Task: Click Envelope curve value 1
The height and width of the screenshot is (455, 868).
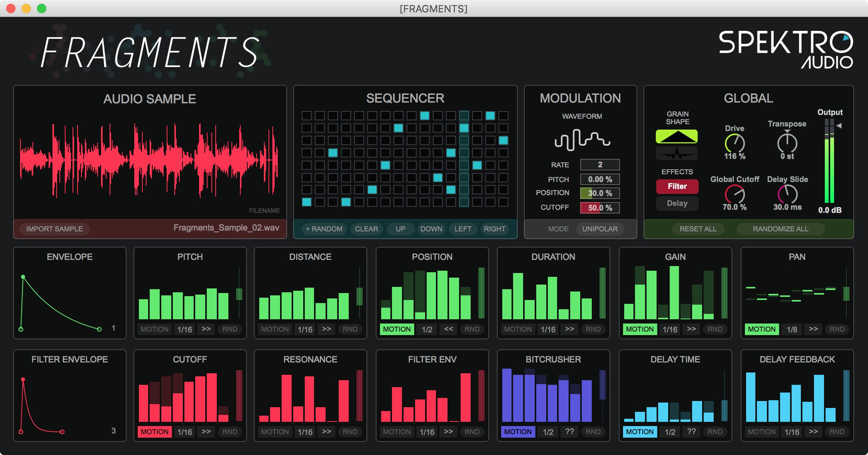Action: click(113, 328)
